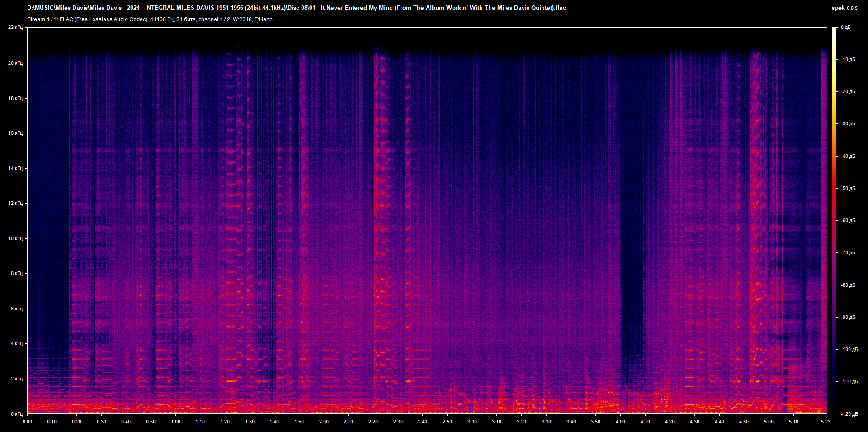Click the '4 кГц' frequency axis label
Viewport: 868px width, 432px height.
click(x=17, y=343)
